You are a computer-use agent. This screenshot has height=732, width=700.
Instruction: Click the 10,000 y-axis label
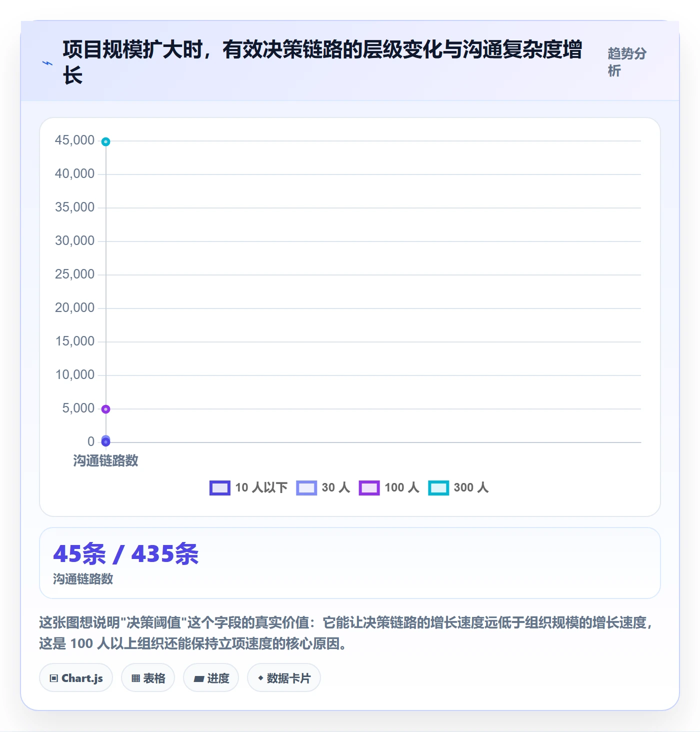pyautogui.click(x=74, y=375)
